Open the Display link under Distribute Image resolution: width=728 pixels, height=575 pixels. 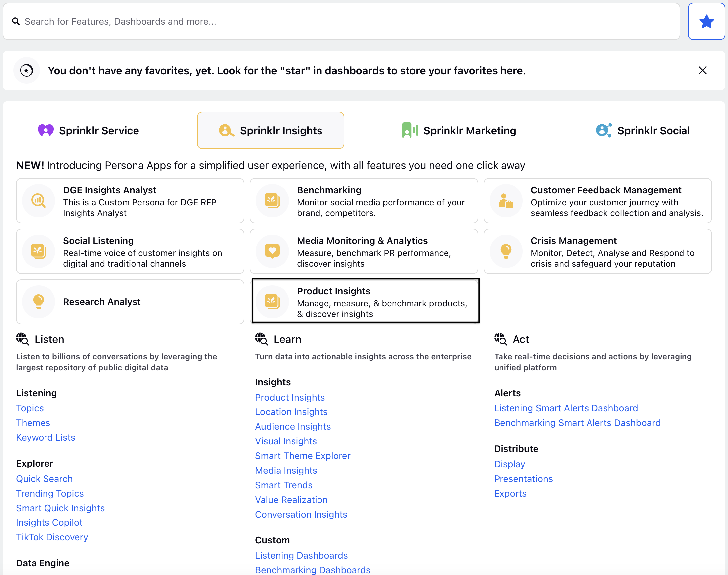tap(510, 464)
